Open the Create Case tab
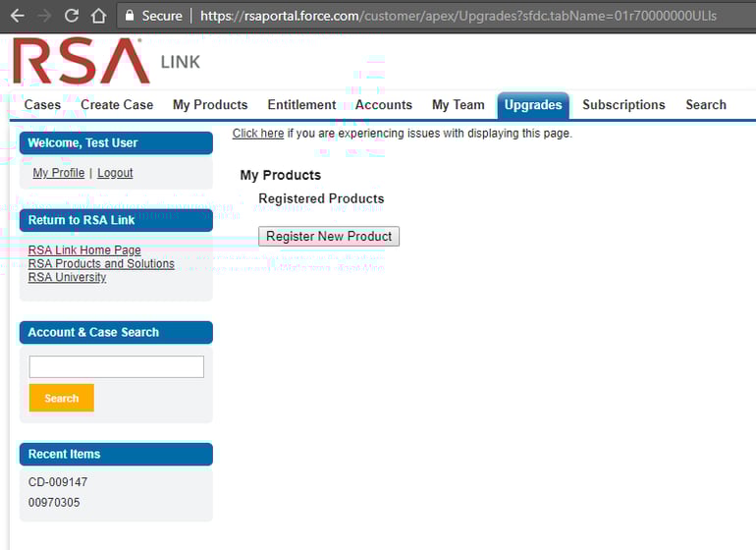The height and width of the screenshot is (550, 756). (x=117, y=105)
